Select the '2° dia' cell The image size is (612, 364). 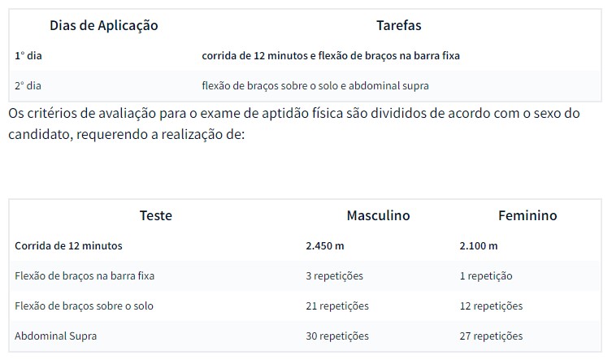pos(28,84)
